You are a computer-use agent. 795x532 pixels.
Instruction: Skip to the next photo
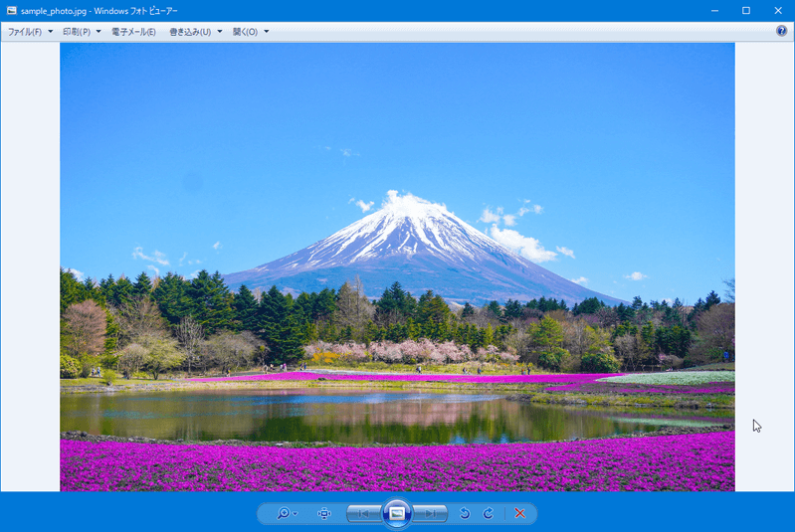430,513
